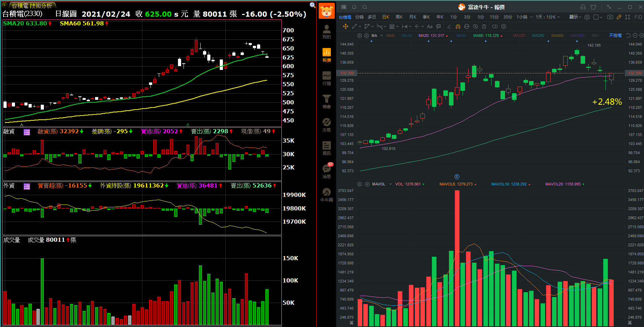Open search in Futu title bar

[x=365, y=7]
